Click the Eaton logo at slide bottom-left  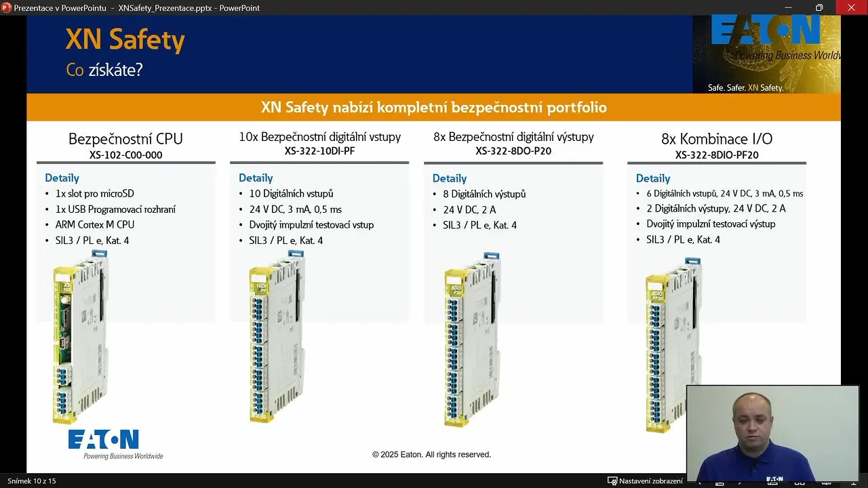point(115,444)
